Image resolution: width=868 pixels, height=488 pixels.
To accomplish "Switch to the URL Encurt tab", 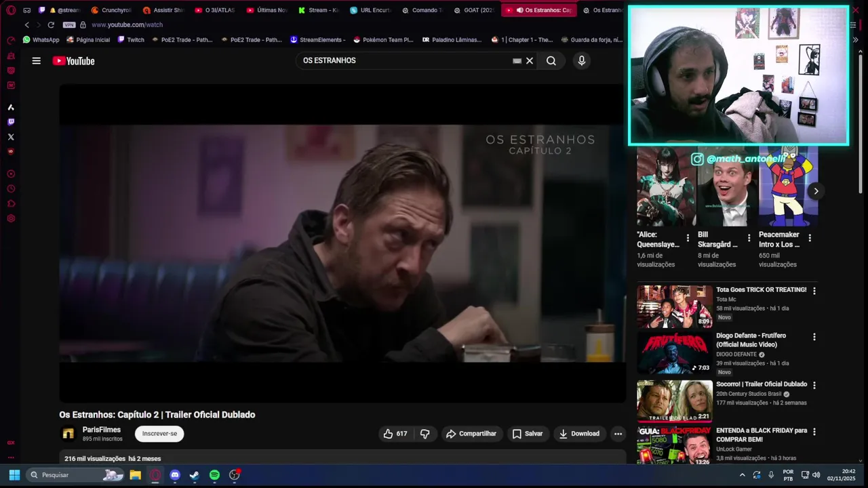I will (370, 10).
